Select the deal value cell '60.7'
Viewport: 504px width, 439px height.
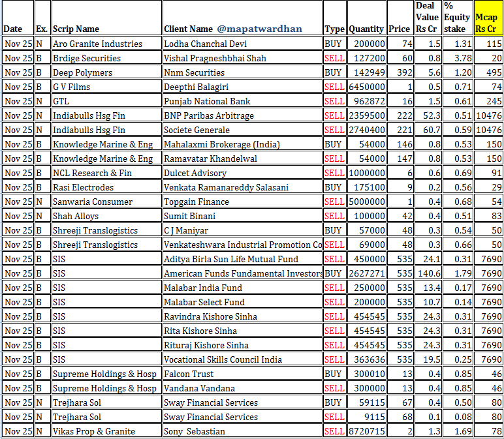click(x=428, y=129)
